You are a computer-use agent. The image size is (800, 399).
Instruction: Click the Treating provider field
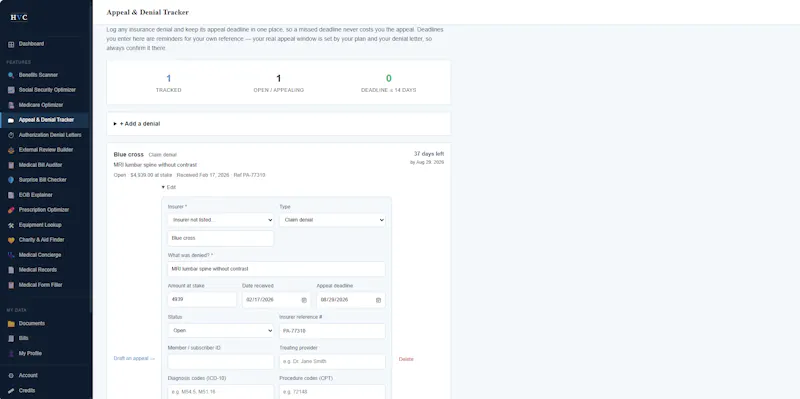click(x=332, y=362)
